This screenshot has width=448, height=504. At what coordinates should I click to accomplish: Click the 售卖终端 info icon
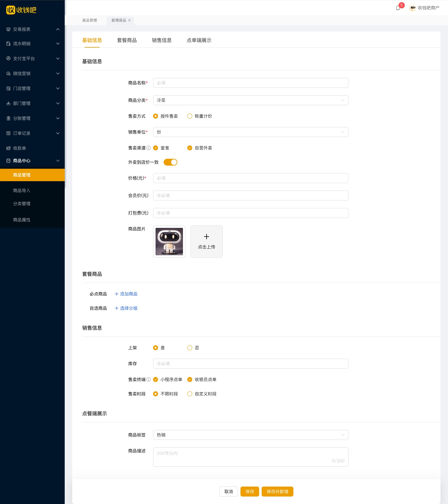click(x=148, y=379)
